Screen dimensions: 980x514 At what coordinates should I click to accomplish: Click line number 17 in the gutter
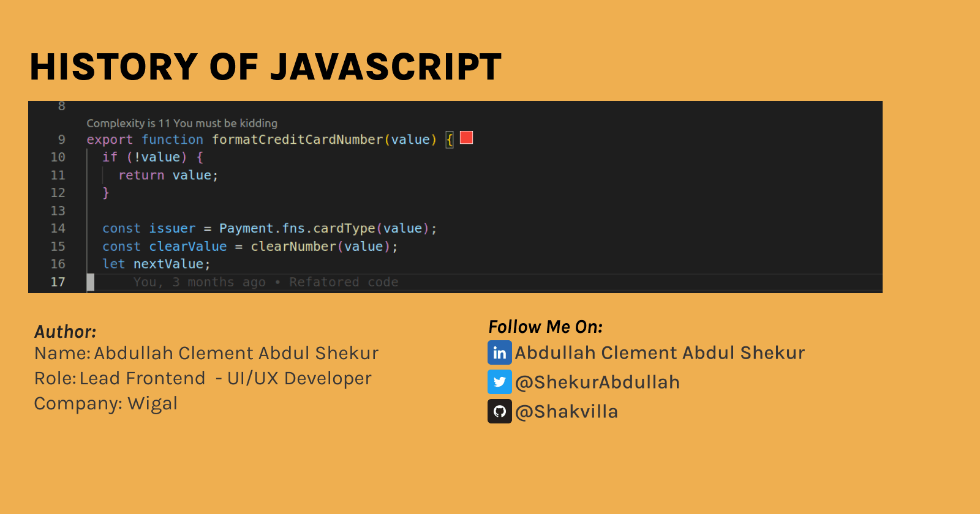point(58,282)
